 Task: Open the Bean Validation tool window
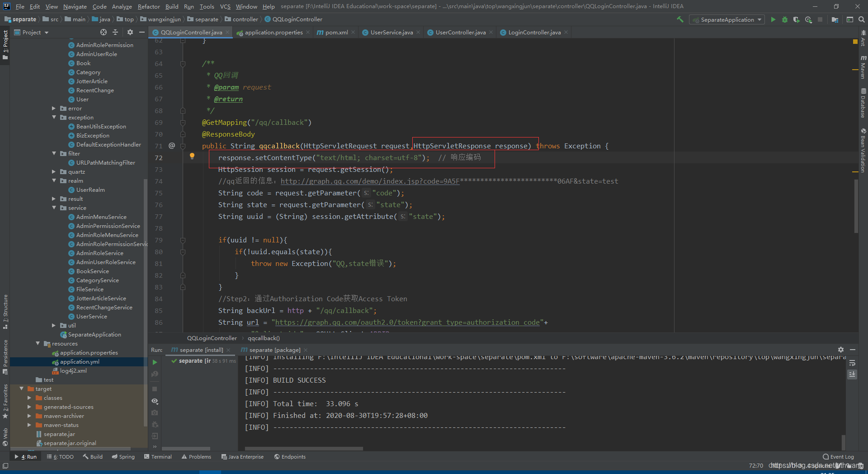[863, 150]
